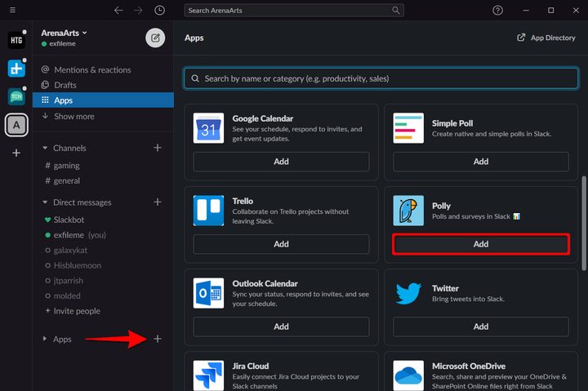
Task: Click the help question mark icon
Action: coord(497,10)
